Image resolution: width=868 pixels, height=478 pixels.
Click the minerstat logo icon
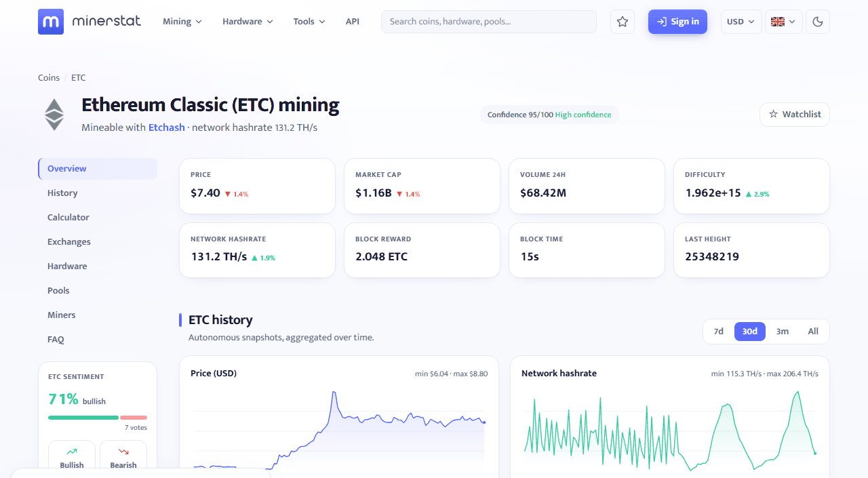[51, 22]
